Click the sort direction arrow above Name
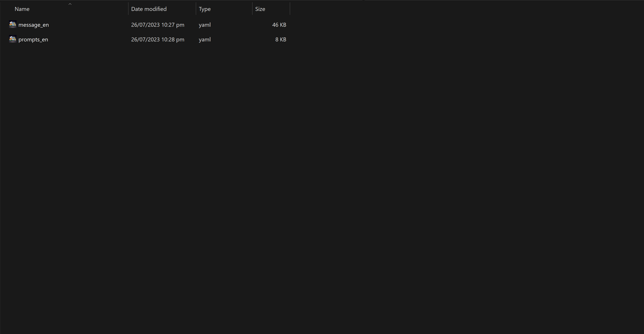Screen dimensions: 644x334 (70, 4)
